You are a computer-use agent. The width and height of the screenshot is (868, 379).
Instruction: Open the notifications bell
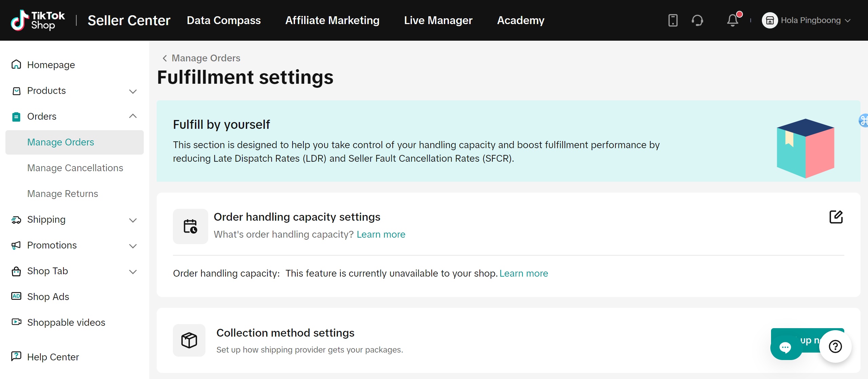pyautogui.click(x=732, y=20)
